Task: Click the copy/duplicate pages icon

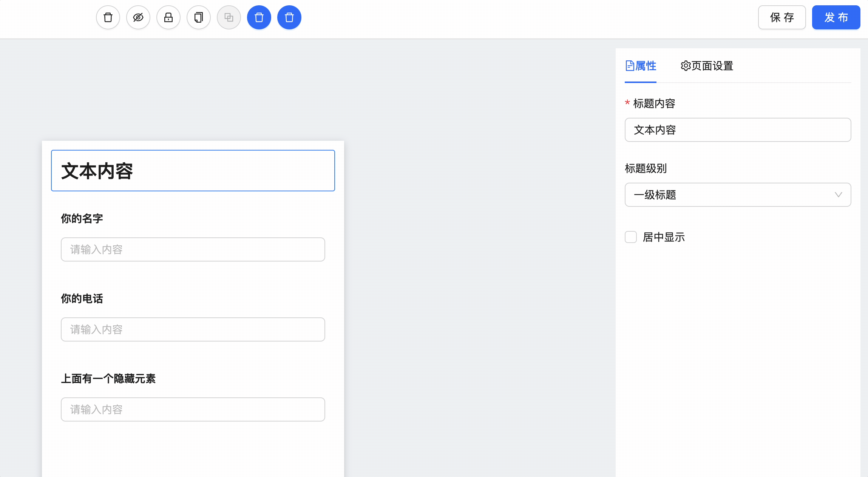Action: click(x=199, y=17)
